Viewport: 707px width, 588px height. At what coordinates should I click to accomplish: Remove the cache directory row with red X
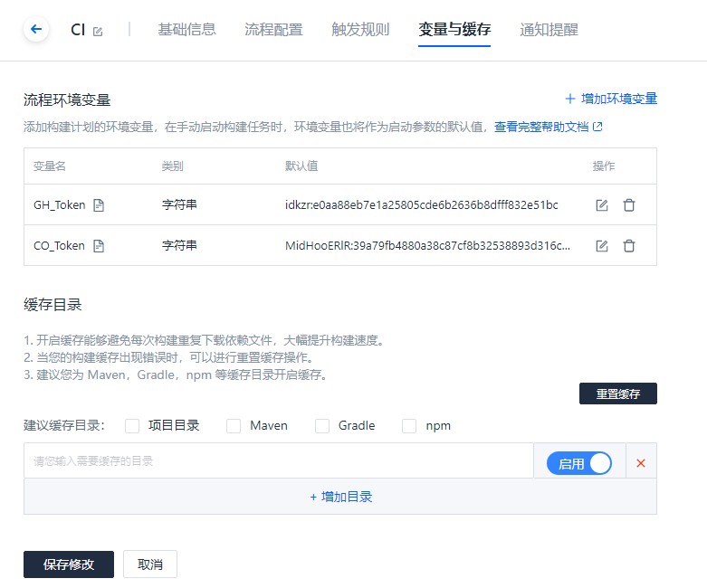pos(641,463)
